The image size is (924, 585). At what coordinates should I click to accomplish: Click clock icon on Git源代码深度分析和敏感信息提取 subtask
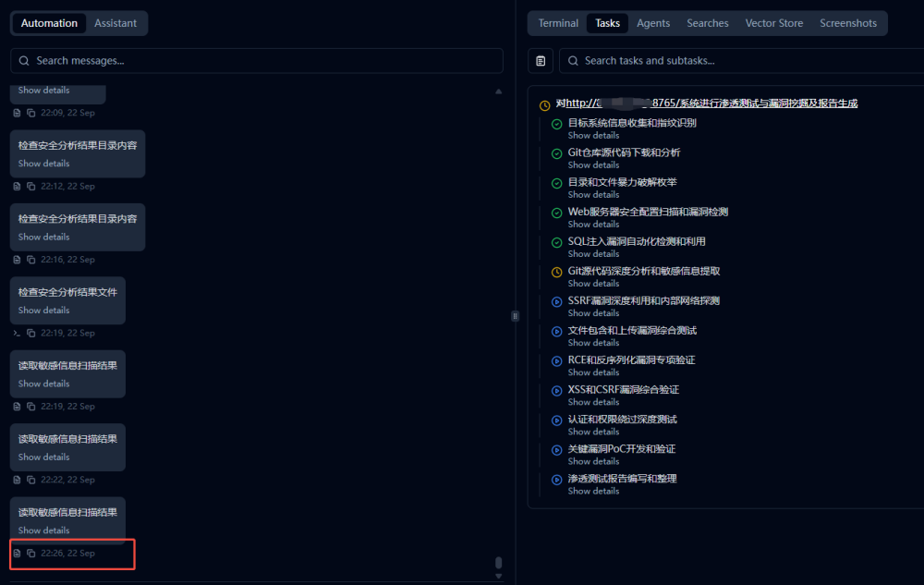pos(557,271)
